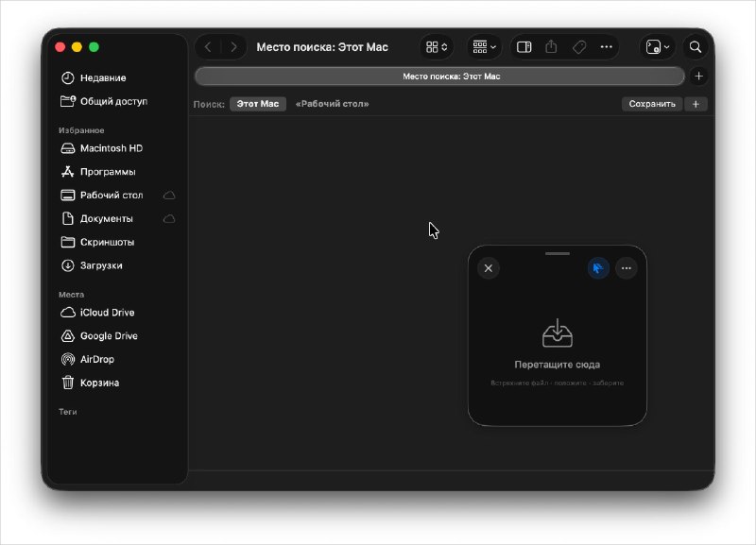Click the 'Избранное' section header
The height and width of the screenshot is (545, 756).
click(81, 130)
